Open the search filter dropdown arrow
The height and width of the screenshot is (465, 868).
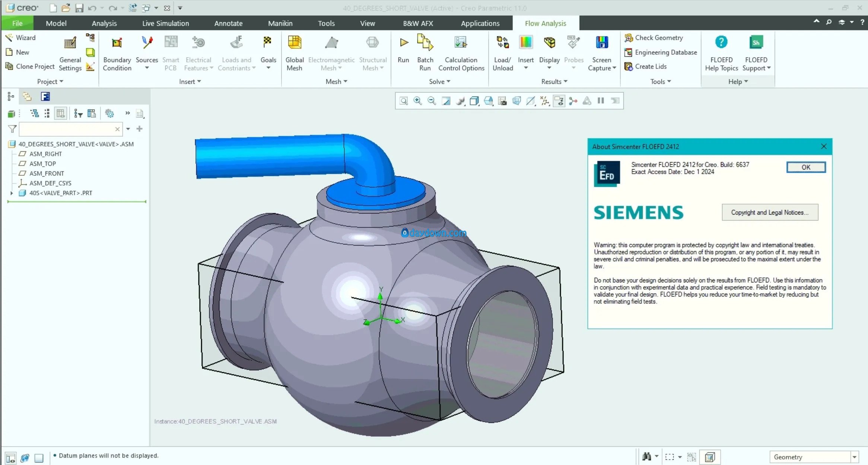point(128,129)
